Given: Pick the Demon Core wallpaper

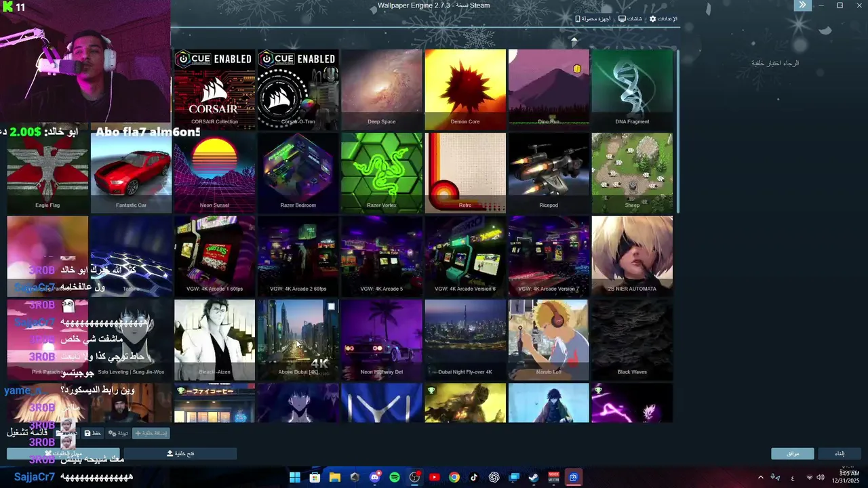Looking at the screenshot, I should click(x=465, y=89).
